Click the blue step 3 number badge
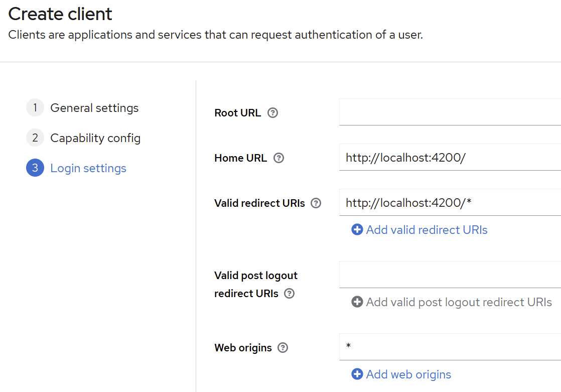The height and width of the screenshot is (392, 561). tap(35, 168)
